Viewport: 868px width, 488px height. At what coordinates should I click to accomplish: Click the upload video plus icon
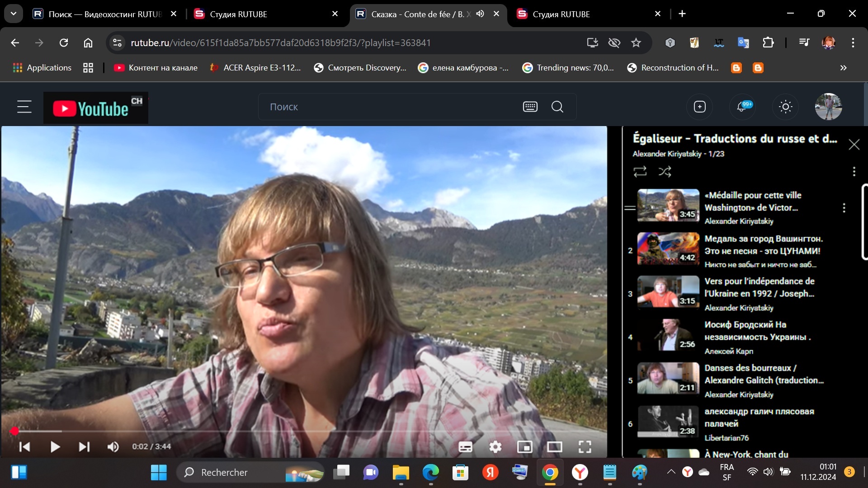click(x=699, y=107)
